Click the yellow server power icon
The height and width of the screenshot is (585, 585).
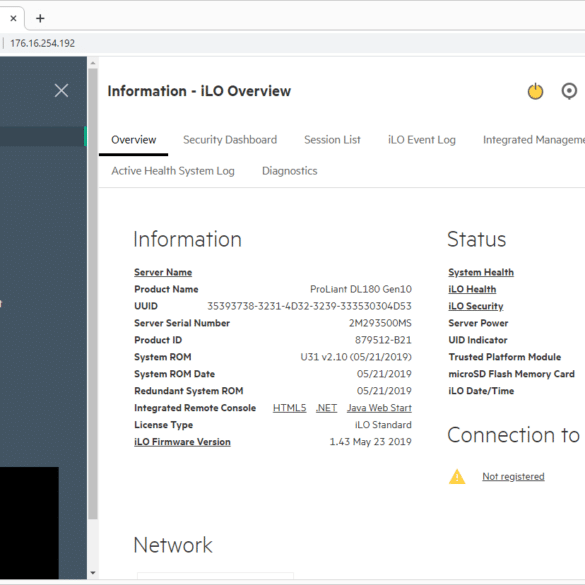(x=535, y=91)
